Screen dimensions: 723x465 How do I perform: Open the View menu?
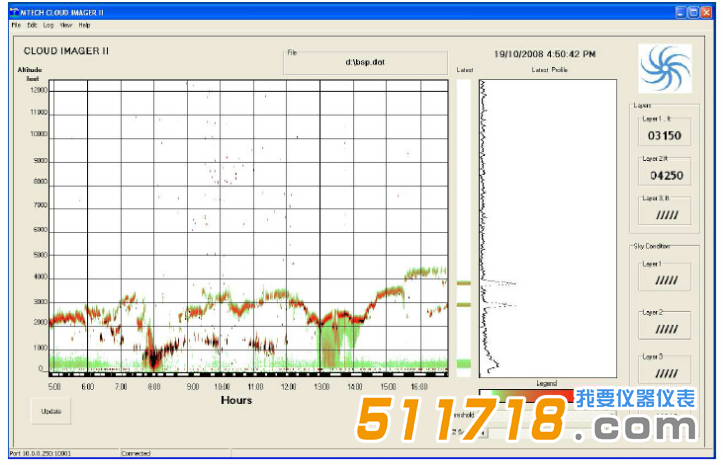point(65,24)
